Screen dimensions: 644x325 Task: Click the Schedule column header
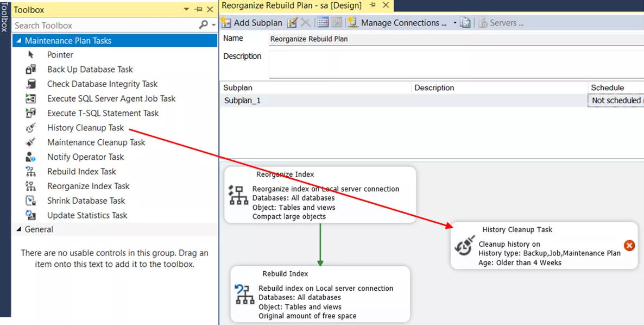tap(616, 87)
